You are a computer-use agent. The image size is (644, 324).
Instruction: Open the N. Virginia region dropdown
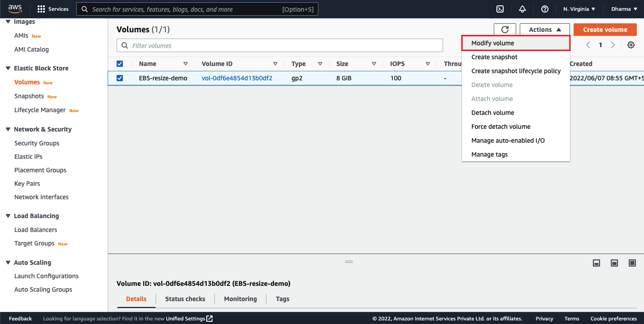point(579,9)
